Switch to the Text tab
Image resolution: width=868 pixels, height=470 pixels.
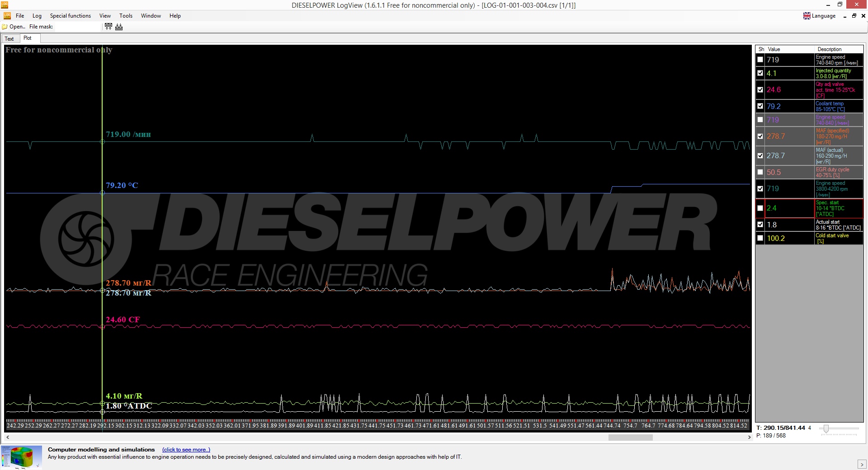9,38
